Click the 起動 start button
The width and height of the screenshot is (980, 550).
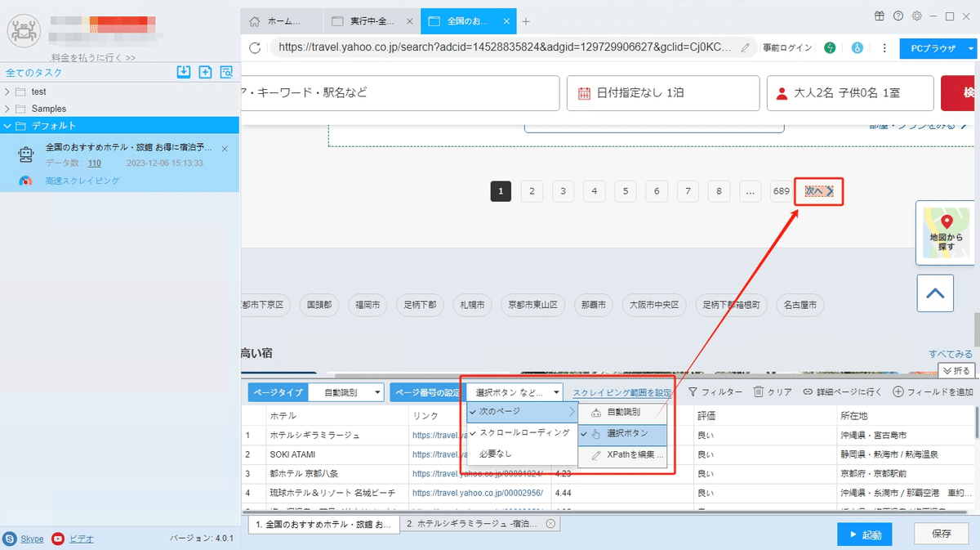click(865, 534)
